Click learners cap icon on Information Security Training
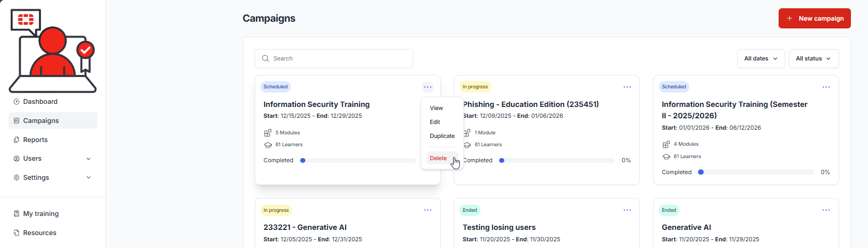The width and height of the screenshot is (868, 248). click(x=268, y=145)
